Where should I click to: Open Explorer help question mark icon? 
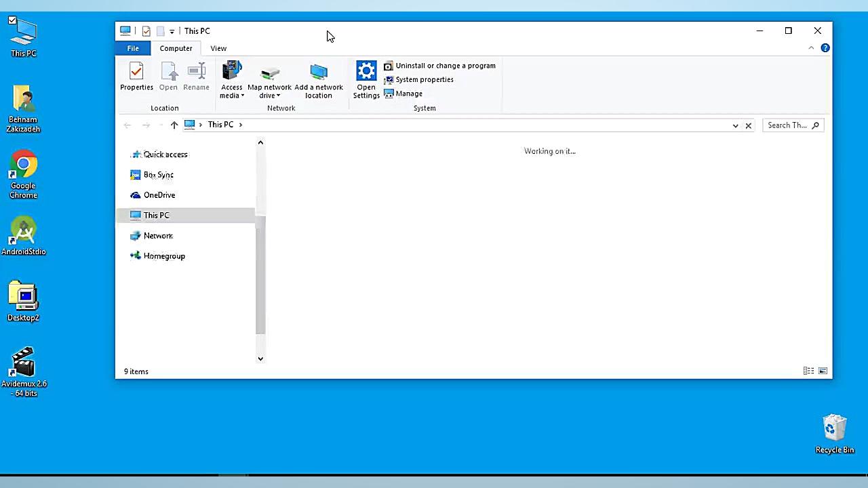[x=825, y=48]
